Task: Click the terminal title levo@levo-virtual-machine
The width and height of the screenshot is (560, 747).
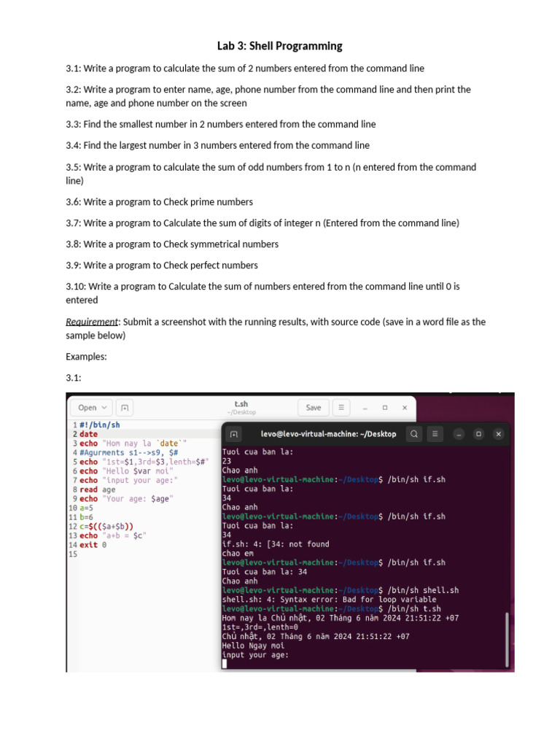Action: (x=329, y=434)
